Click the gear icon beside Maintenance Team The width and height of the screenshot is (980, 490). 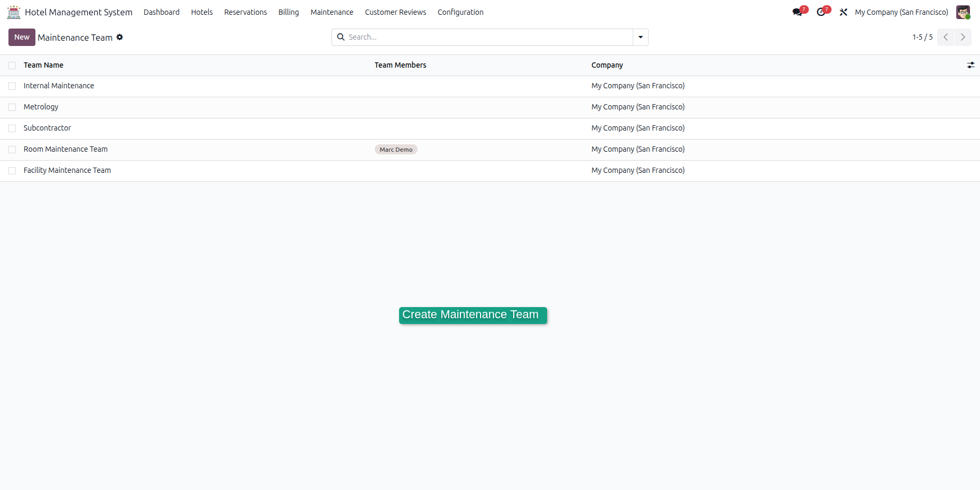click(120, 37)
